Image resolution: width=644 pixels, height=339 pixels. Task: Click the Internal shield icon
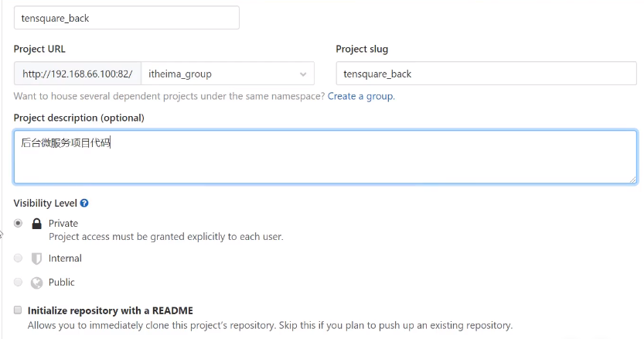(36, 259)
